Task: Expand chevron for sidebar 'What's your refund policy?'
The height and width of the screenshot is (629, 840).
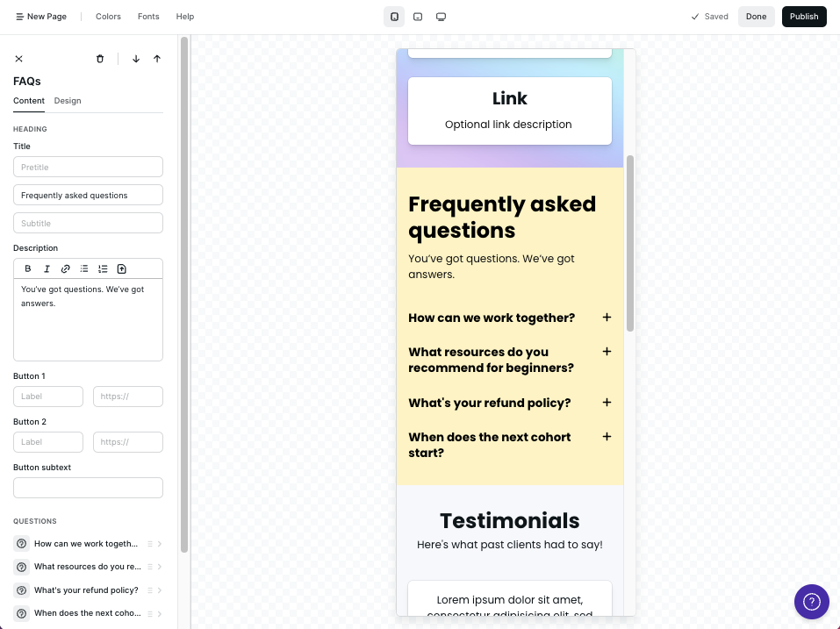Action: coord(160,590)
